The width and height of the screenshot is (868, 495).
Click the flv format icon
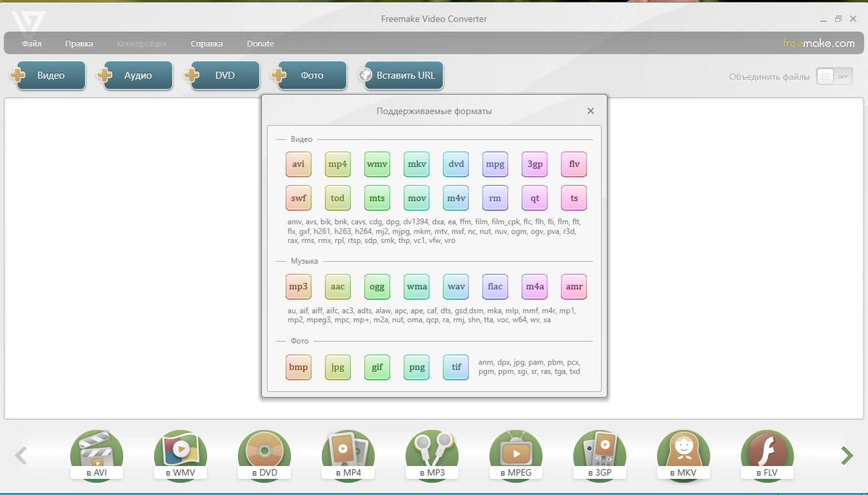pos(574,164)
